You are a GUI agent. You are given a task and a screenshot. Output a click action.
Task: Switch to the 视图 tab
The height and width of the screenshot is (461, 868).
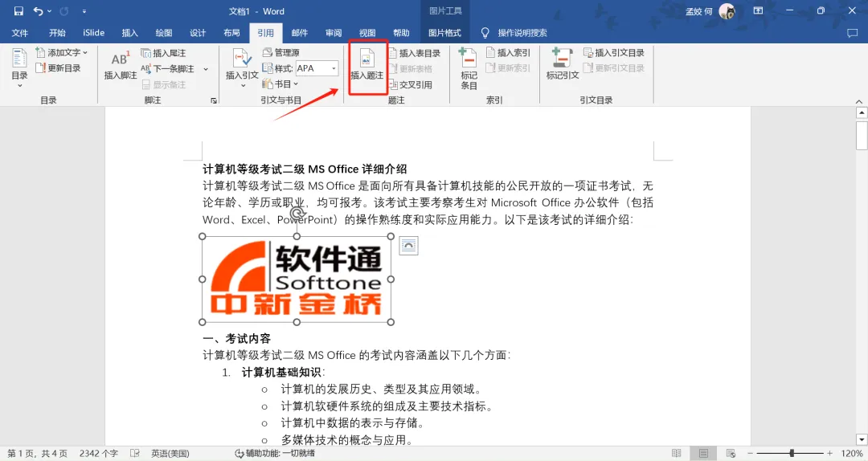[x=367, y=33]
